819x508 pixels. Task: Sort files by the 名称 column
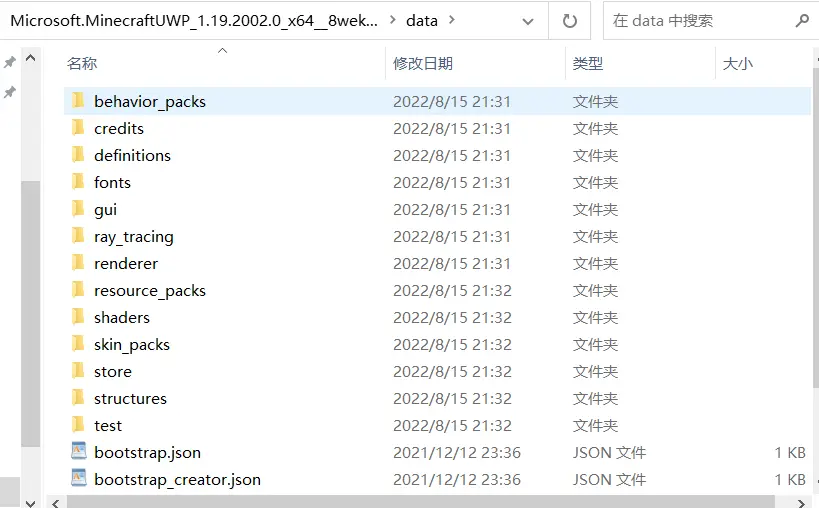pos(82,63)
